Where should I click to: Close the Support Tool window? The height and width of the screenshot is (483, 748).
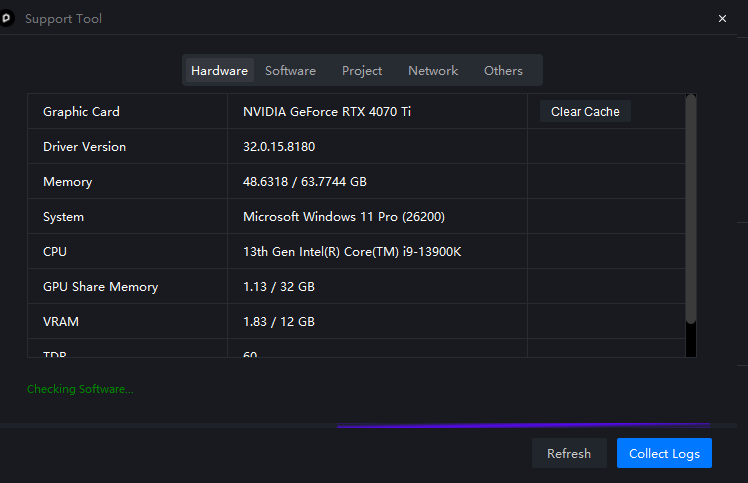pyautogui.click(x=722, y=19)
